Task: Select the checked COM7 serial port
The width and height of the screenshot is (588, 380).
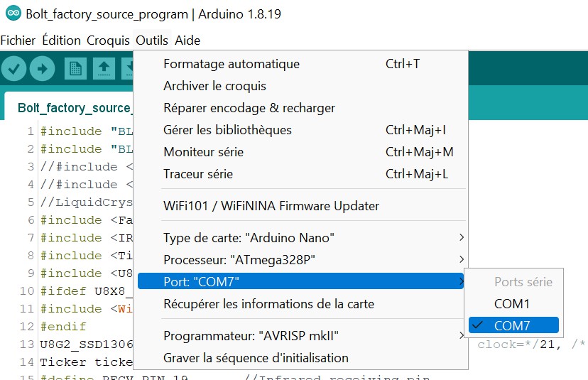Action: click(513, 325)
